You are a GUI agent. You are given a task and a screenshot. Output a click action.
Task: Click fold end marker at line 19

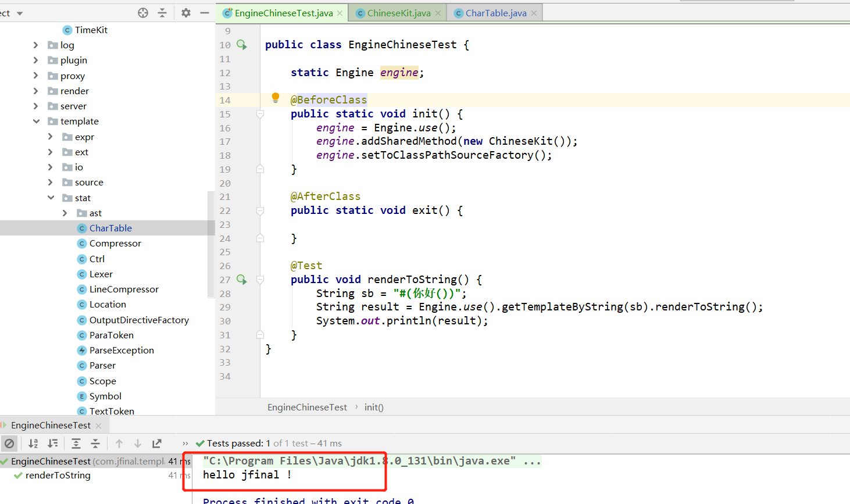point(260,169)
